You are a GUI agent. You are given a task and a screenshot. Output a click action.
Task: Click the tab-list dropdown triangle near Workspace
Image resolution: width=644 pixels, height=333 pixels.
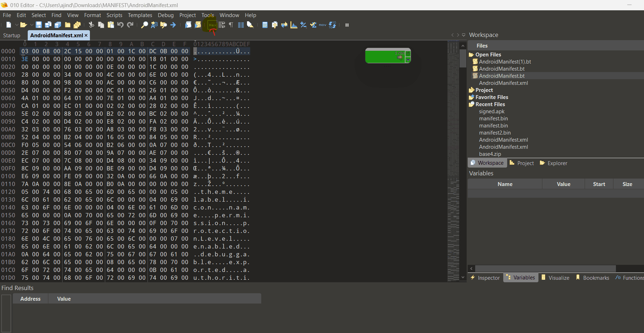tap(463, 35)
